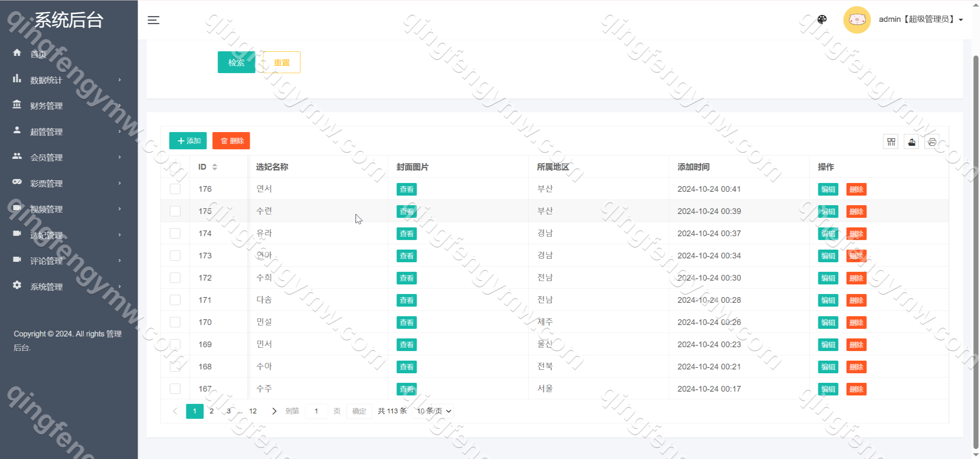980x459 pixels.
Task: Open the 10 条/页 page size dropdown
Action: tap(433, 411)
